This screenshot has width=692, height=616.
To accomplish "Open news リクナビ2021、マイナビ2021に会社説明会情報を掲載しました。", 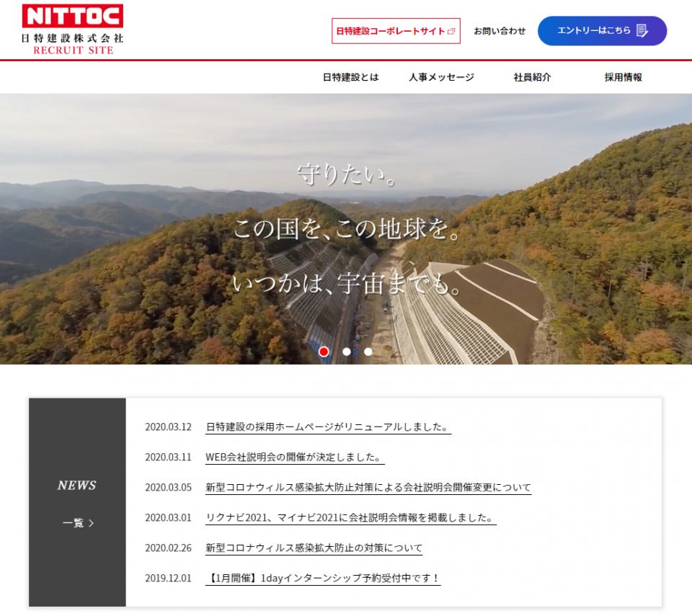I will tap(350, 517).
